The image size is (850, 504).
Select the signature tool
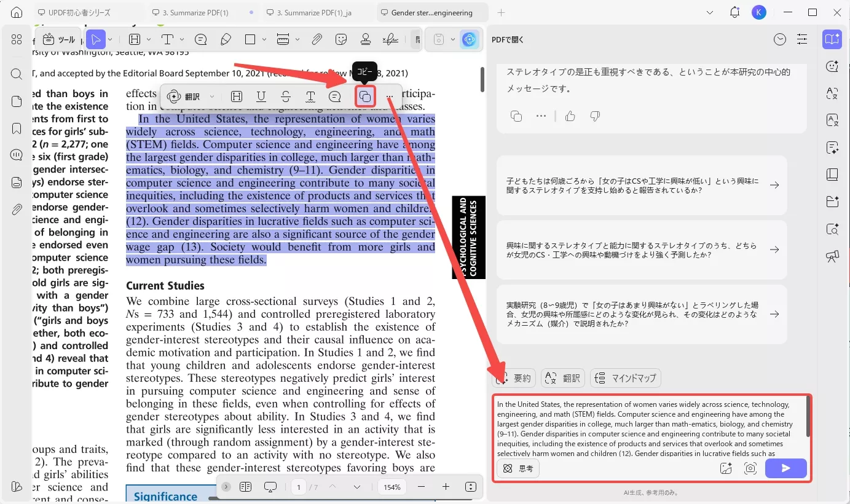click(390, 39)
